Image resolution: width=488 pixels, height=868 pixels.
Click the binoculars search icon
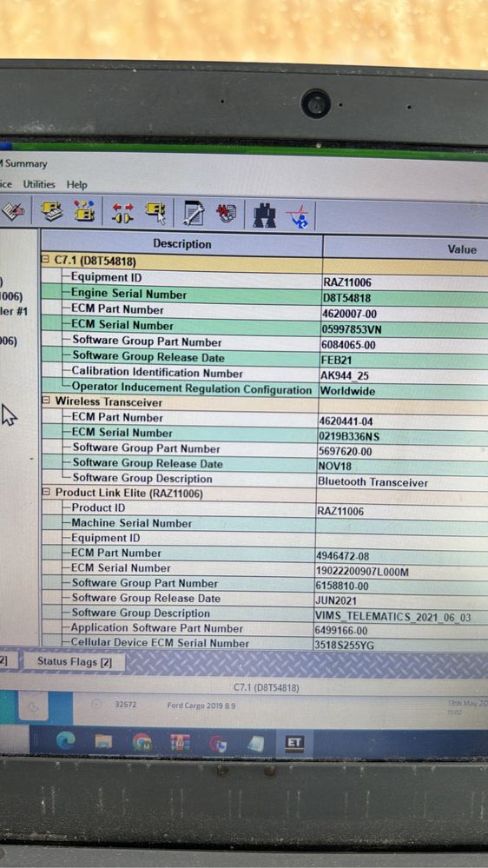coord(265,215)
